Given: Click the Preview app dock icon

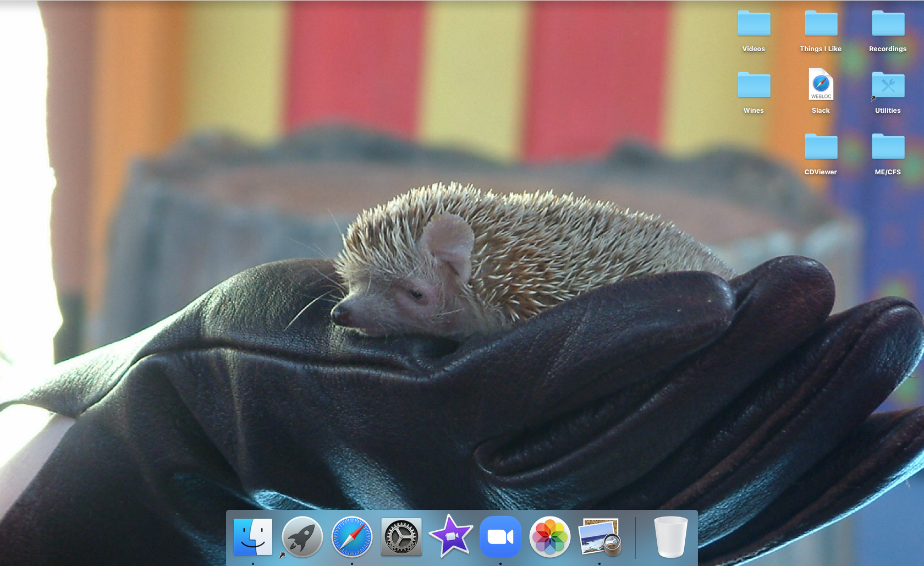Looking at the screenshot, I should tap(599, 537).
